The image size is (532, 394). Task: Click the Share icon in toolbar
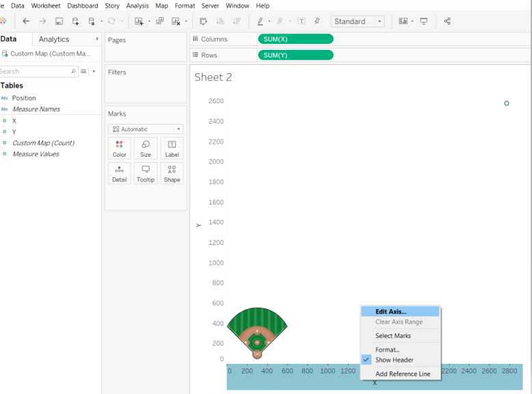click(448, 21)
